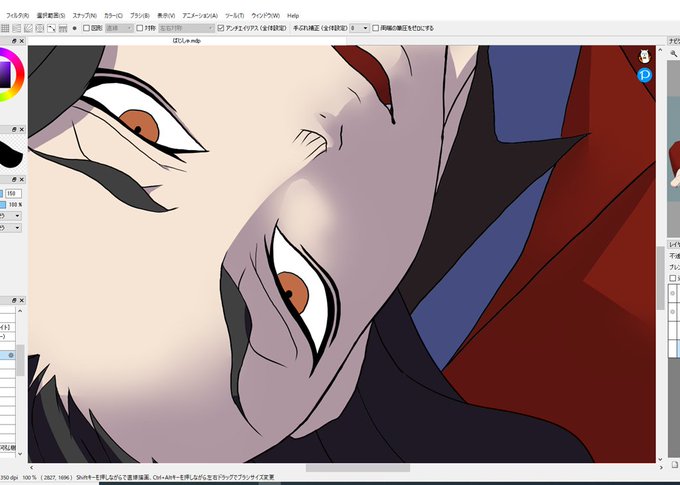Click the canvas vertical scrollbar thumb
The width and height of the screenshot is (680, 485).
click(660, 278)
